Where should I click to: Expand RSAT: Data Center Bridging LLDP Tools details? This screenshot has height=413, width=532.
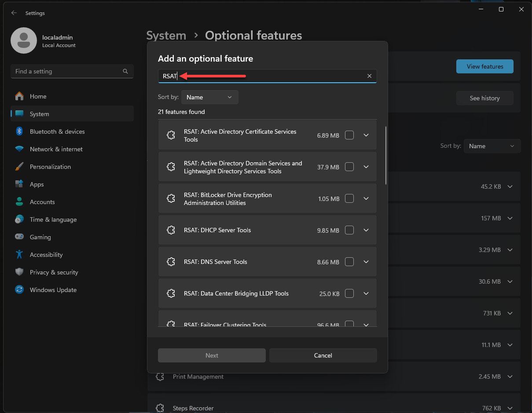[x=366, y=293]
